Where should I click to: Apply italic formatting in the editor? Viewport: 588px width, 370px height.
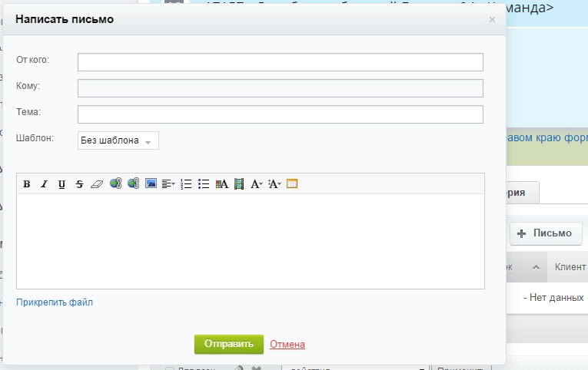click(44, 184)
